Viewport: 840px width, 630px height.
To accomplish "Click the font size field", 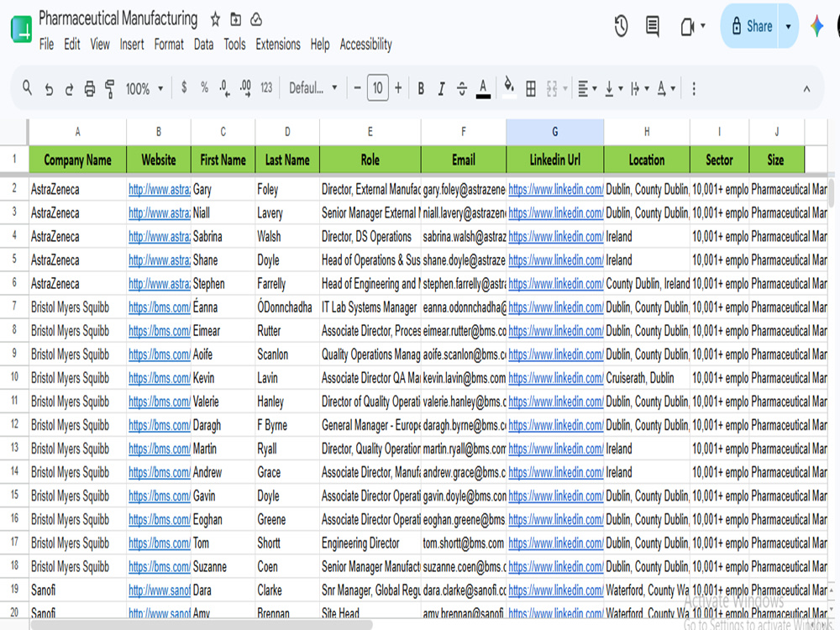I will (x=378, y=88).
